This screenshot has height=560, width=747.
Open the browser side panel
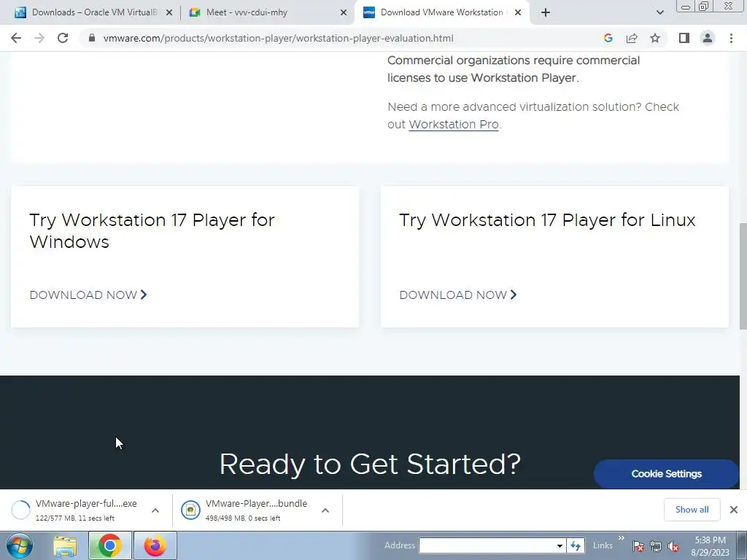pos(684,38)
